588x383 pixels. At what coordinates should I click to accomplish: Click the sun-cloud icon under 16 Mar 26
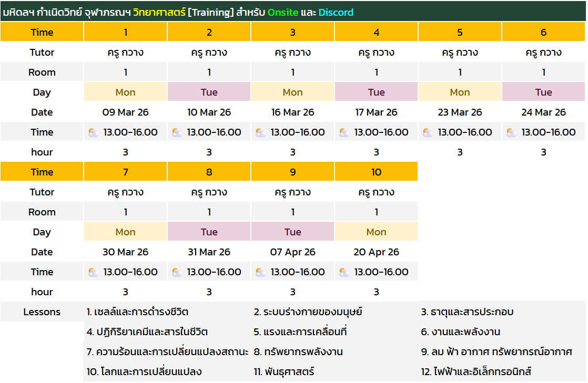click(x=260, y=132)
